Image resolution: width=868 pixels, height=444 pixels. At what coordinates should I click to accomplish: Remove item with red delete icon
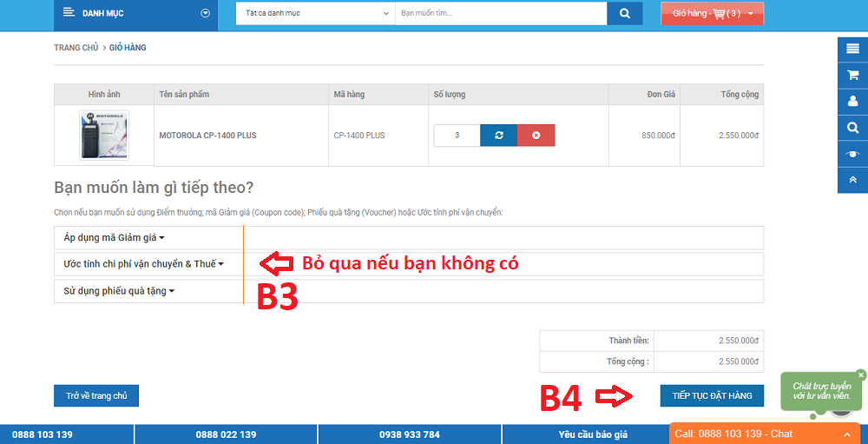pyautogui.click(x=536, y=136)
